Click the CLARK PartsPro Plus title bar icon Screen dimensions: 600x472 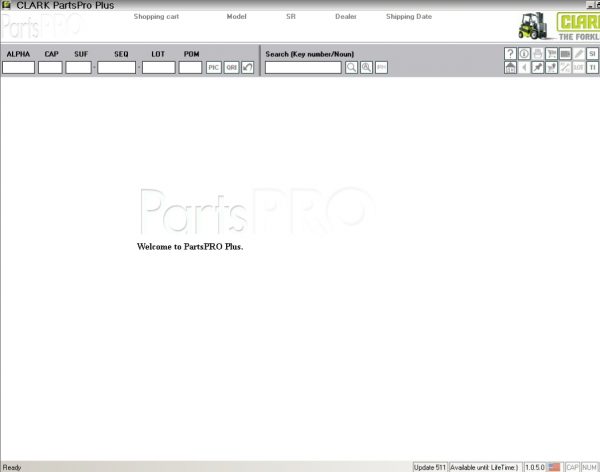(6, 5)
